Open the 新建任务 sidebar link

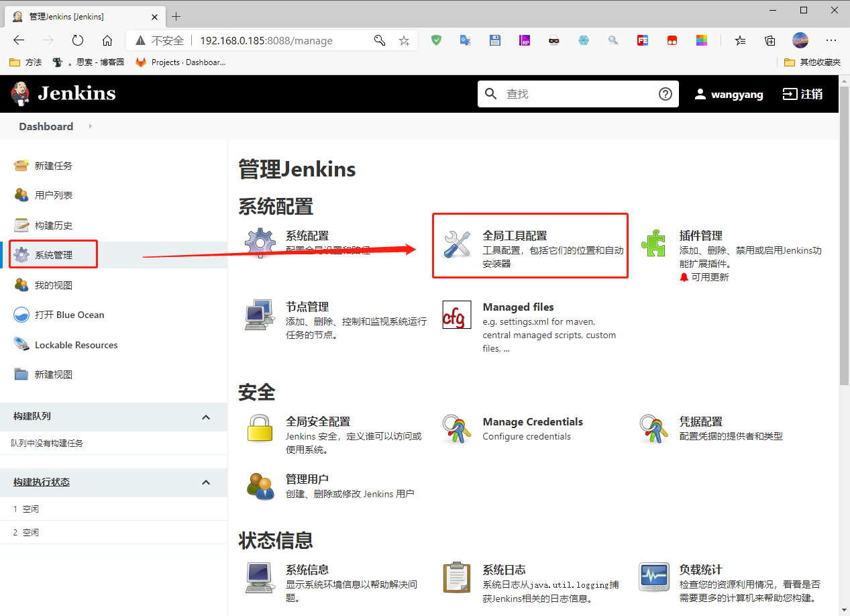coord(54,166)
